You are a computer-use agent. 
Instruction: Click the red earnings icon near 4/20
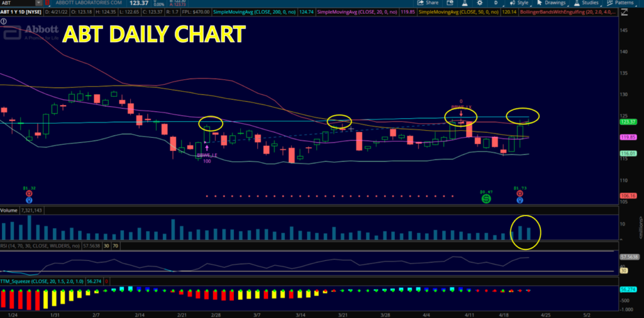[519, 194]
